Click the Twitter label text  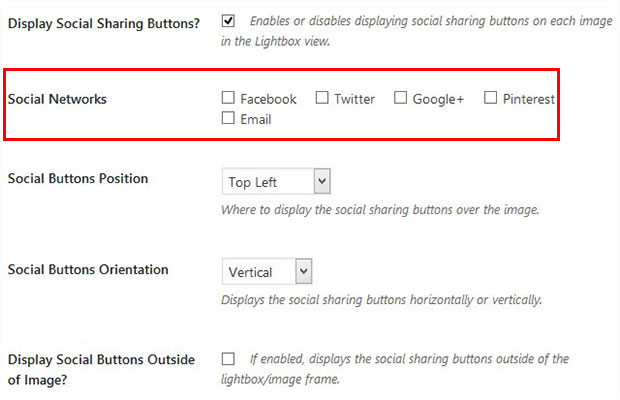(x=354, y=99)
